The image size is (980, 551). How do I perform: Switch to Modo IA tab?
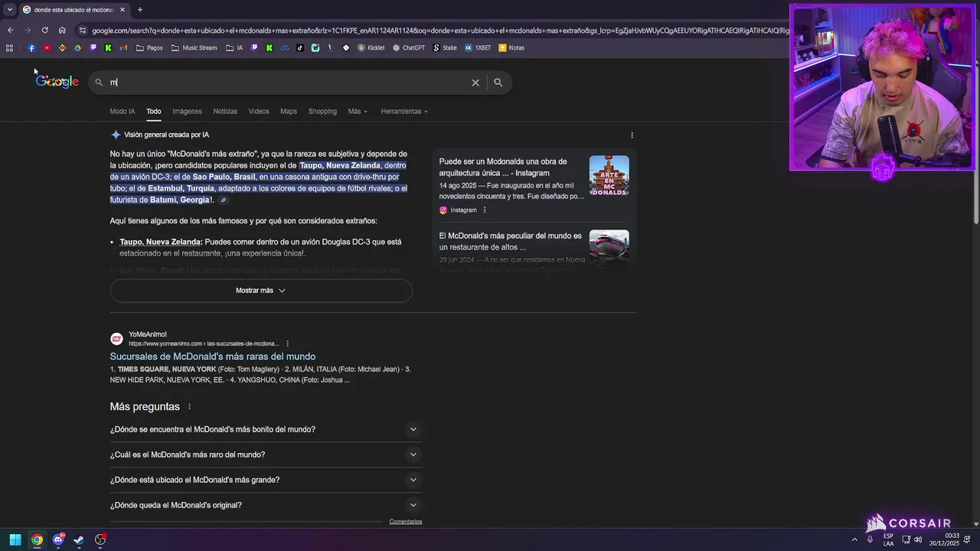coord(122,111)
